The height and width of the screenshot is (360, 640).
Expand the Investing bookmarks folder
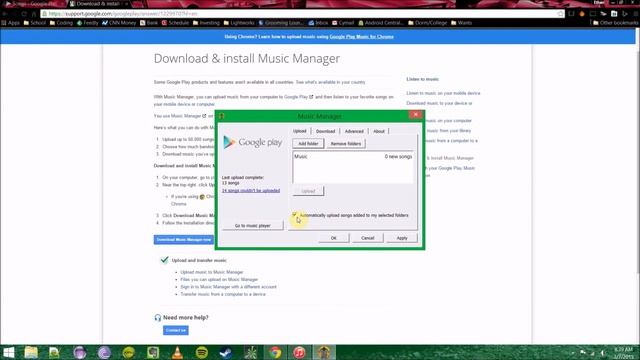click(x=206, y=23)
